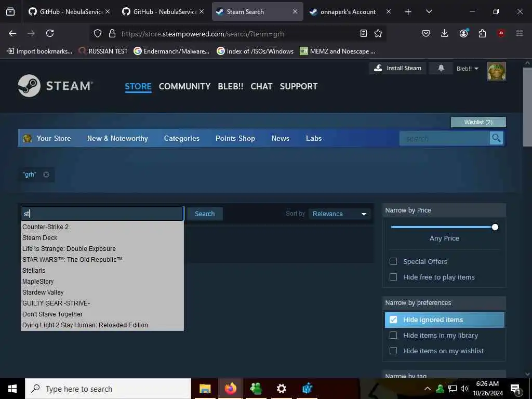Uncheck Hide ignored items
The image size is (532, 399).
coord(393,320)
